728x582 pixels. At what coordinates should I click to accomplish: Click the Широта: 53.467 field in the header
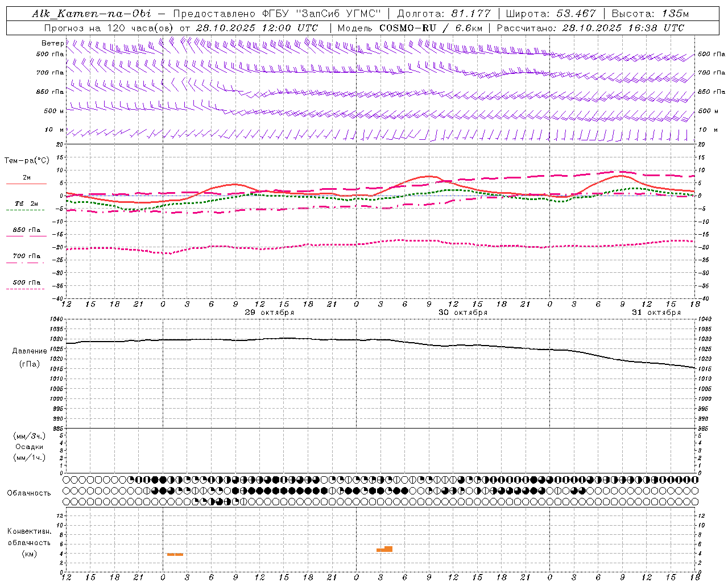pyautogui.click(x=551, y=14)
